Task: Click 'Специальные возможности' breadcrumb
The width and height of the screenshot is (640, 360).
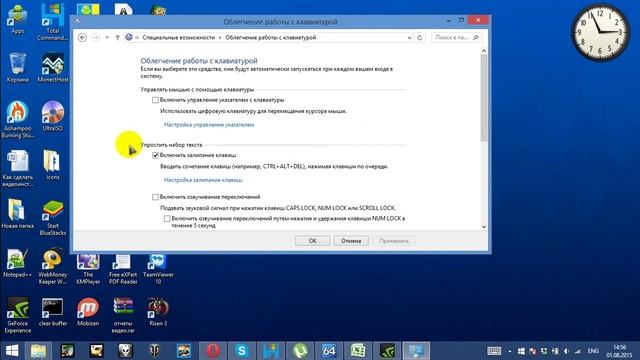Action: click(x=178, y=38)
